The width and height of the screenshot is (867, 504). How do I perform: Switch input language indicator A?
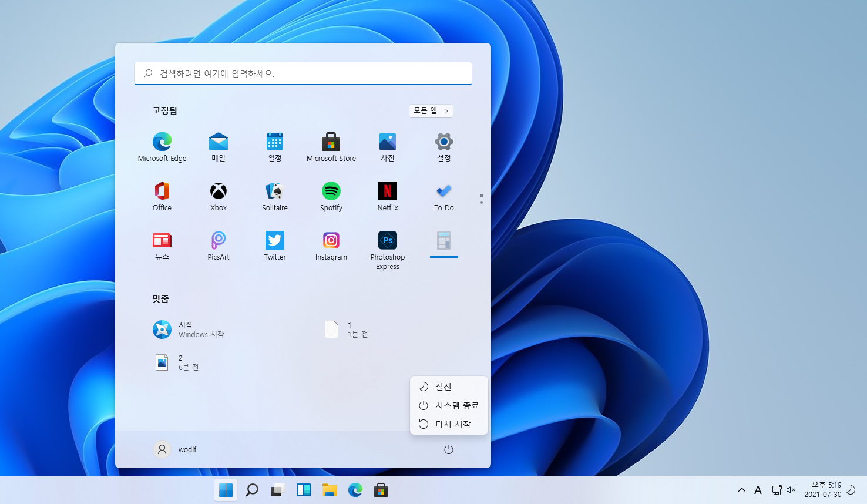[758, 490]
